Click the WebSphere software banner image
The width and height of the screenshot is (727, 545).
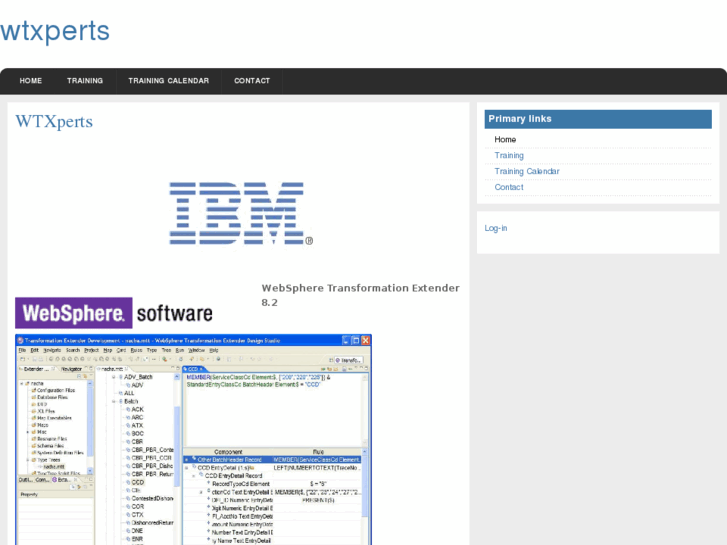point(114,313)
